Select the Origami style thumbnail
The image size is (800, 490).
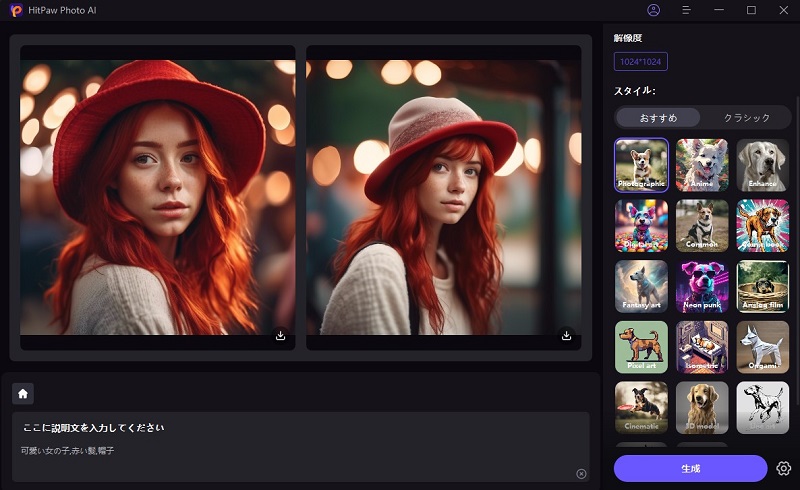(762, 346)
